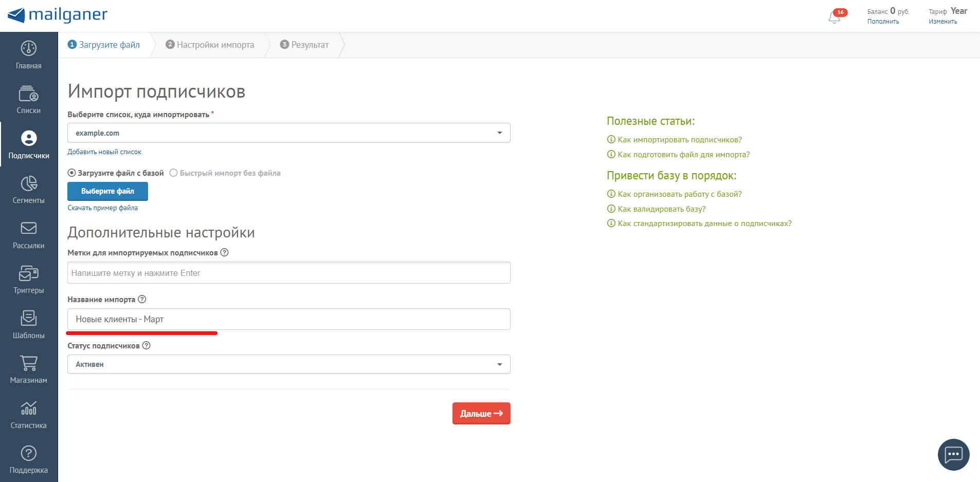Open the Сегменты pie chart icon
This screenshot has width=980, height=482.
29,183
